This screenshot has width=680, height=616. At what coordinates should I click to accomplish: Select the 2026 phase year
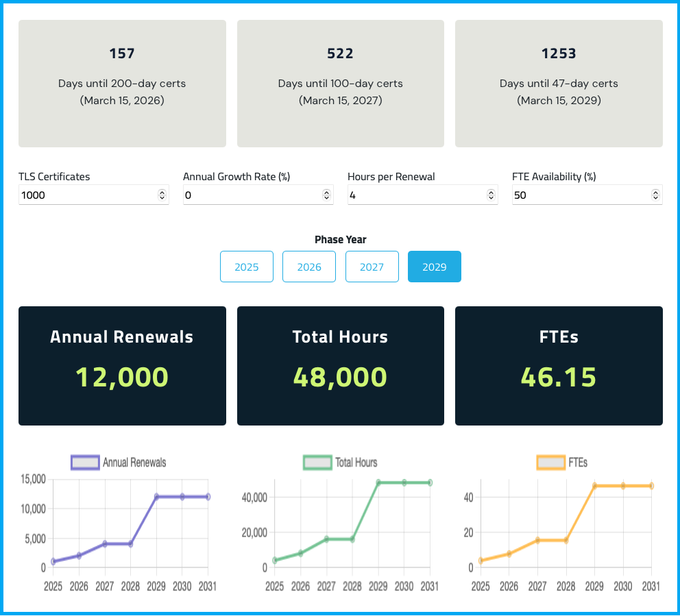pos(309,267)
